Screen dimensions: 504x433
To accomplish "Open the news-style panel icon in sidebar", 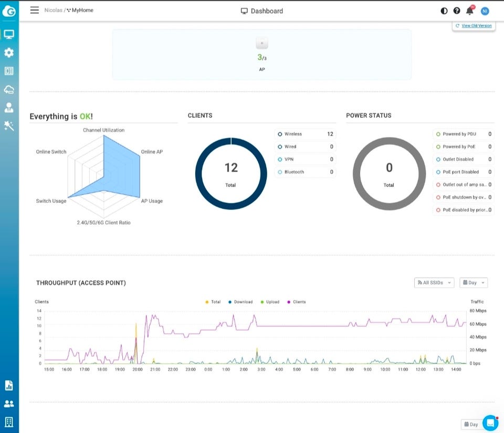I will pos(9,71).
